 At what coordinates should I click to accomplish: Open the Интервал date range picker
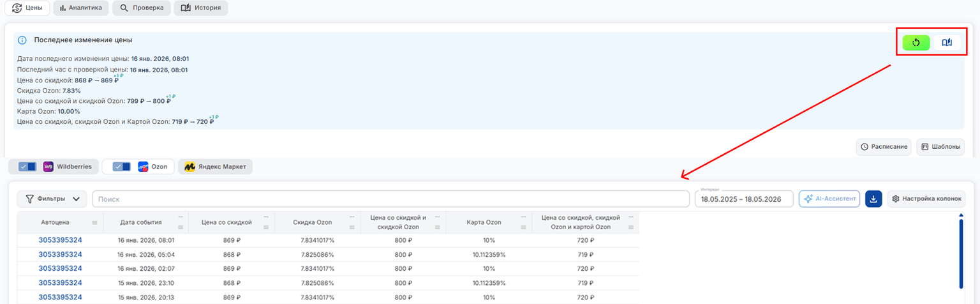tap(744, 199)
